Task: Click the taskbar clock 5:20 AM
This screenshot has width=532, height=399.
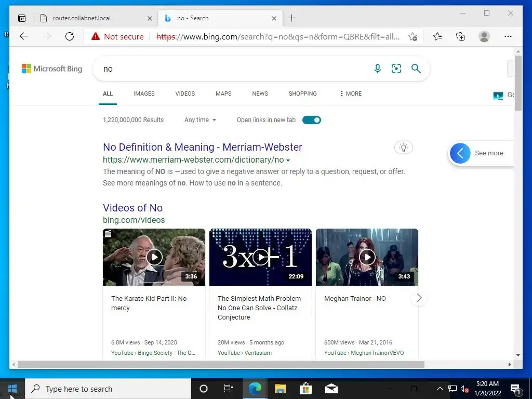Action: tap(487, 389)
